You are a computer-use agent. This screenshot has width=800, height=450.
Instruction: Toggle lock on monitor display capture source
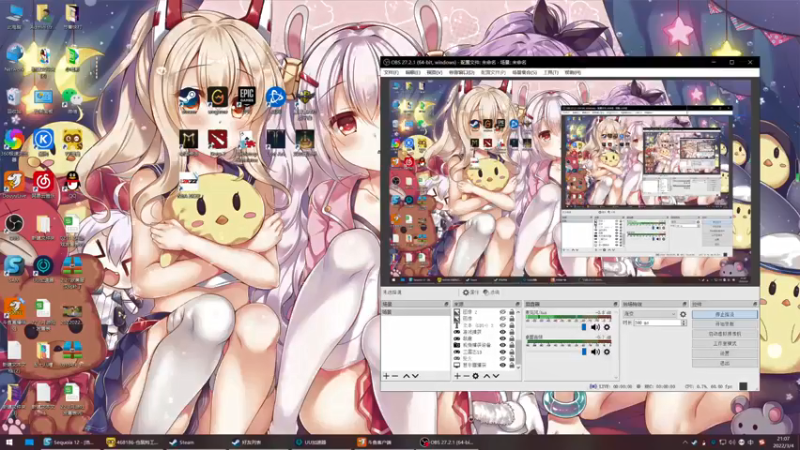(x=512, y=365)
